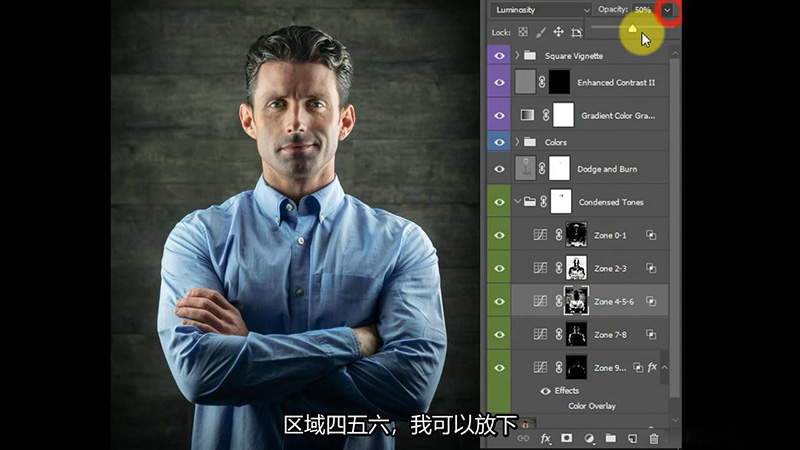Click the Opacity label
800x450 pixels.
pyautogui.click(x=613, y=10)
